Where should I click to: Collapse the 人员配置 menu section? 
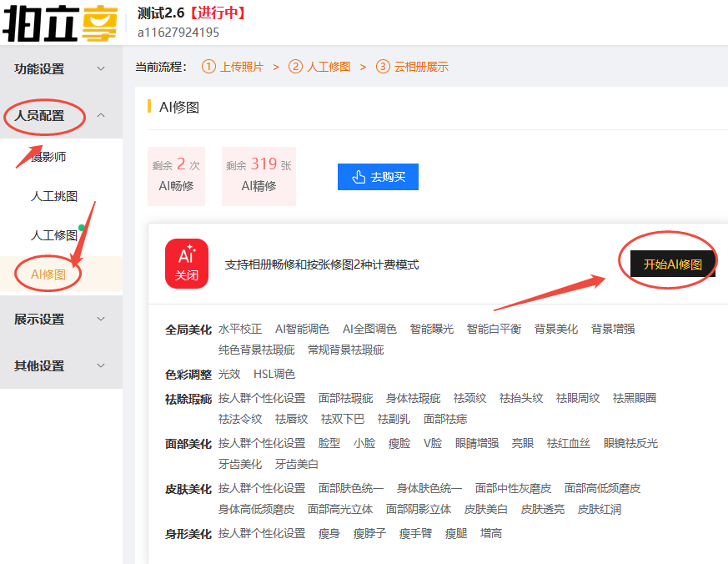click(x=61, y=116)
